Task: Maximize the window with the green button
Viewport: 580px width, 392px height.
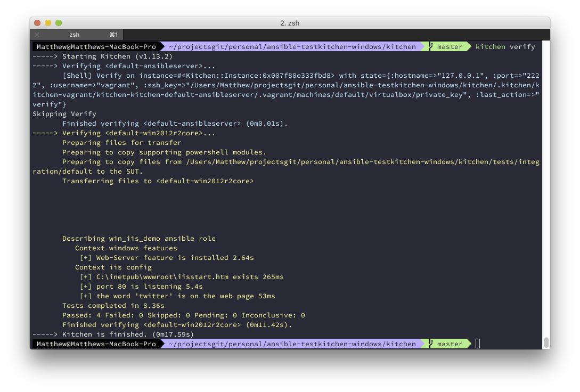Action: coord(59,23)
